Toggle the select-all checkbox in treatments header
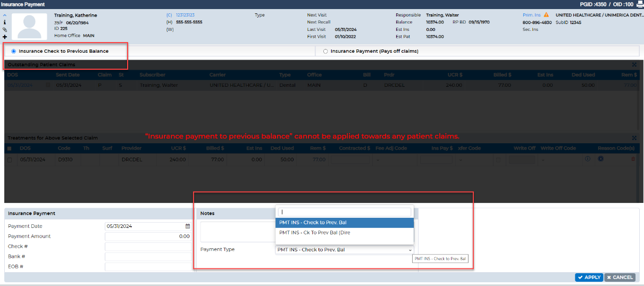 [10, 148]
